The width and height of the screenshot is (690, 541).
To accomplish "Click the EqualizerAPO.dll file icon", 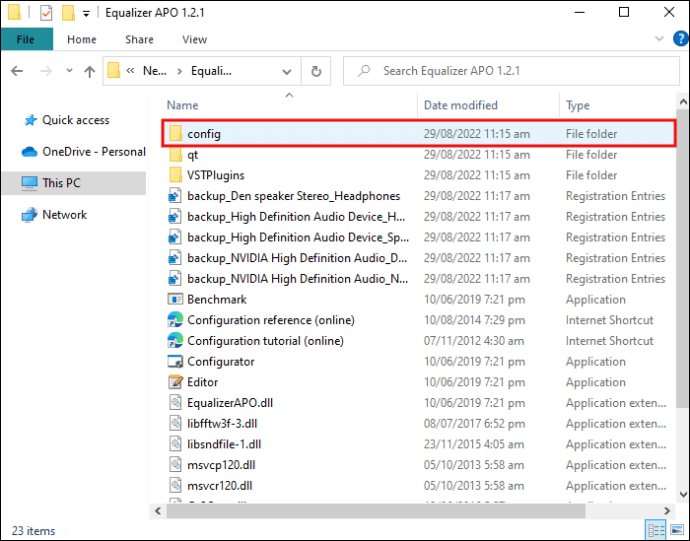I will (175, 402).
